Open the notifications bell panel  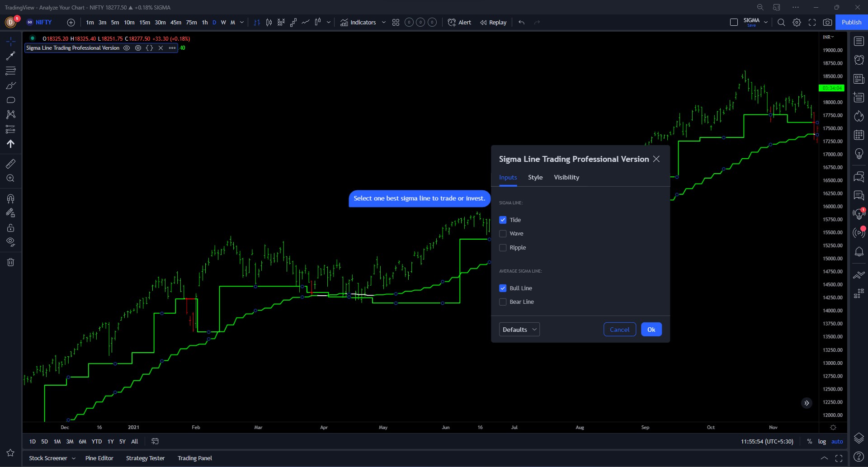point(859,251)
